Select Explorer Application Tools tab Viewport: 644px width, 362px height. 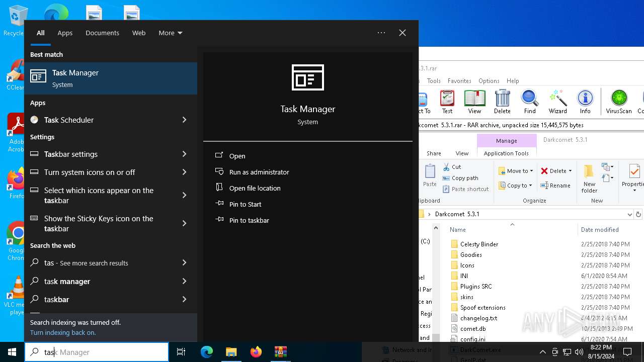(506, 153)
